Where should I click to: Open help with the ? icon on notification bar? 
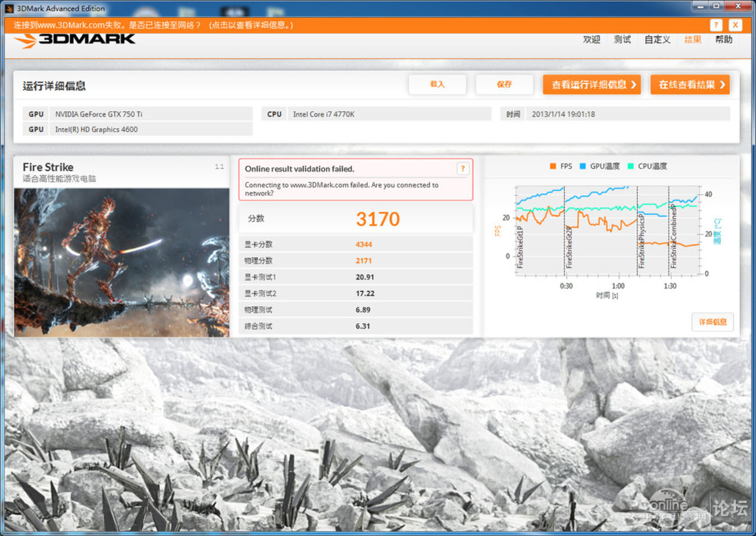coord(716,25)
